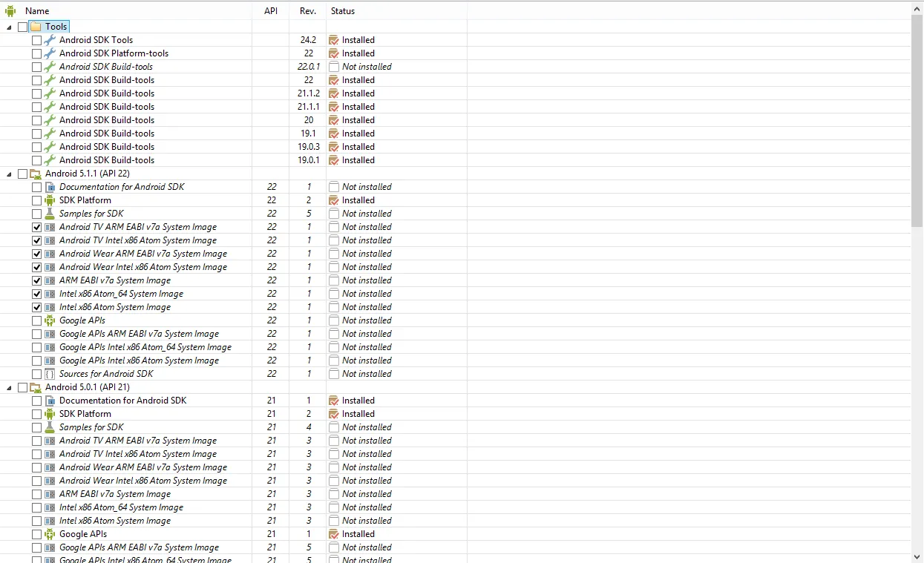
Task: Click the API 21 Samples for SDK flask icon
Action: click(x=50, y=427)
